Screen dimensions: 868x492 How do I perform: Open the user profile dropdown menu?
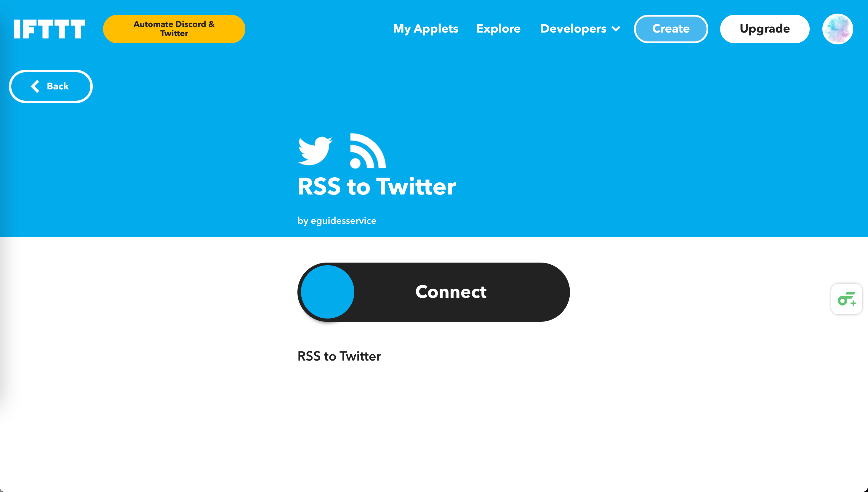[837, 29]
